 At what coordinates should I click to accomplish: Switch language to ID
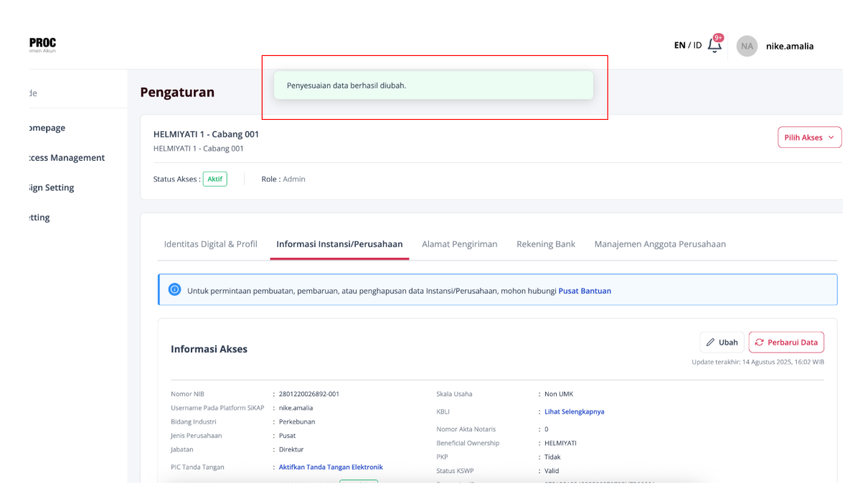[697, 45]
